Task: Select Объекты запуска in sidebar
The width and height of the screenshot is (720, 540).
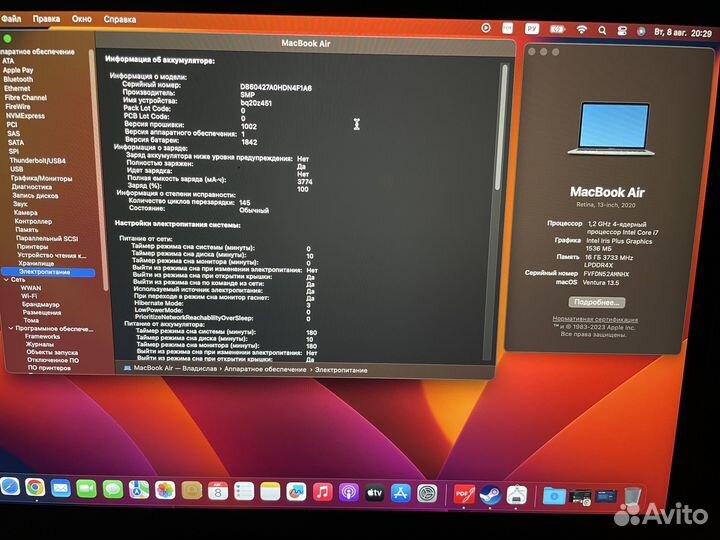Action: coord(52,352)
